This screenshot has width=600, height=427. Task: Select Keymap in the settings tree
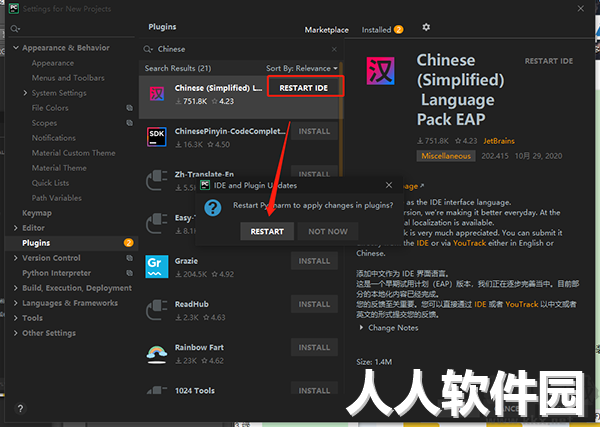(x=37, y=213)
